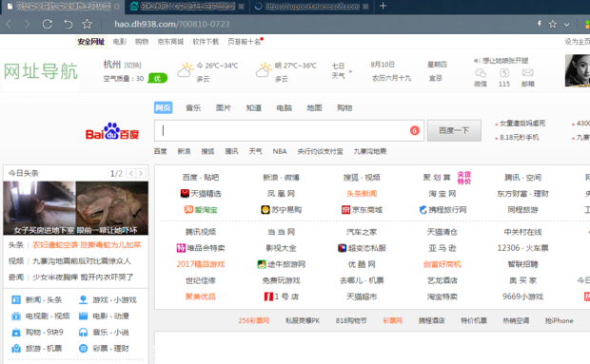
Task: Select the 图片 search tab
Action: tap(223, 108)
